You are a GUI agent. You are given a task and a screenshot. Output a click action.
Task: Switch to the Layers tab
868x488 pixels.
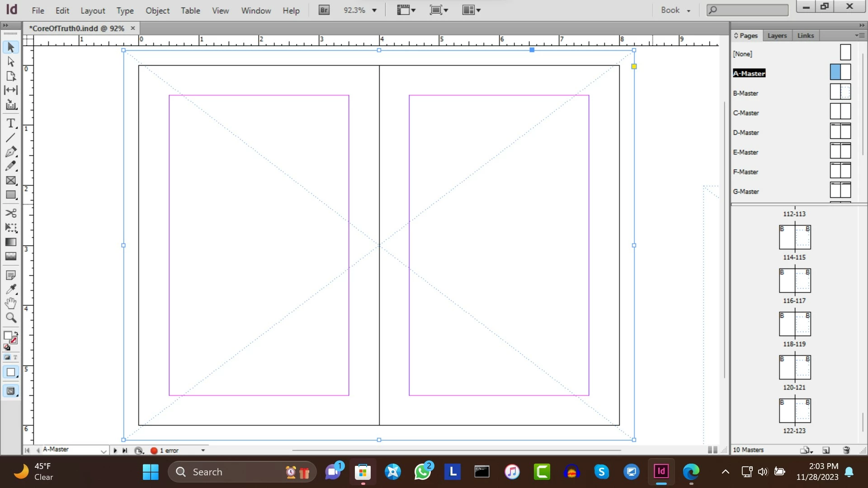coord(777,35)
